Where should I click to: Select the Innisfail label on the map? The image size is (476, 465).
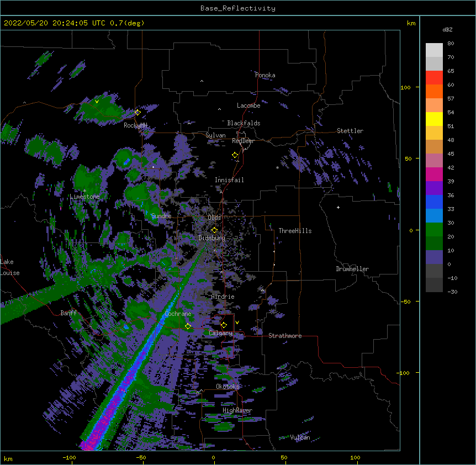229,180
